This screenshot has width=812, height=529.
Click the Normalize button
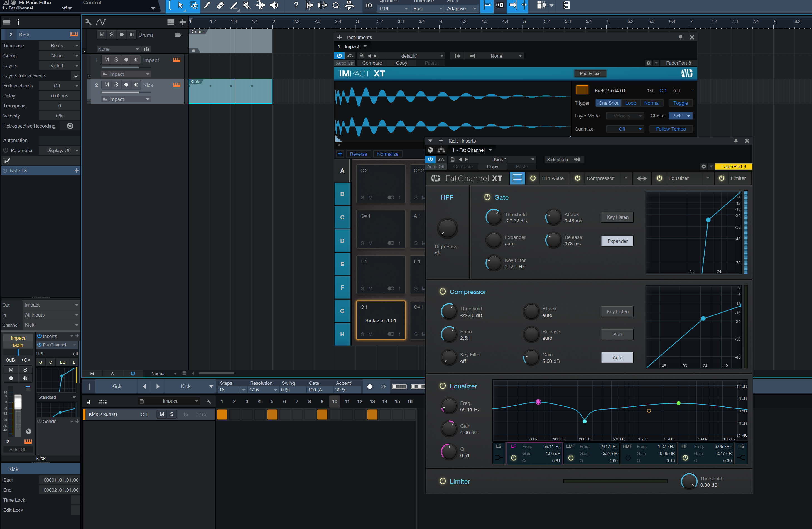(x=387, y=154)
